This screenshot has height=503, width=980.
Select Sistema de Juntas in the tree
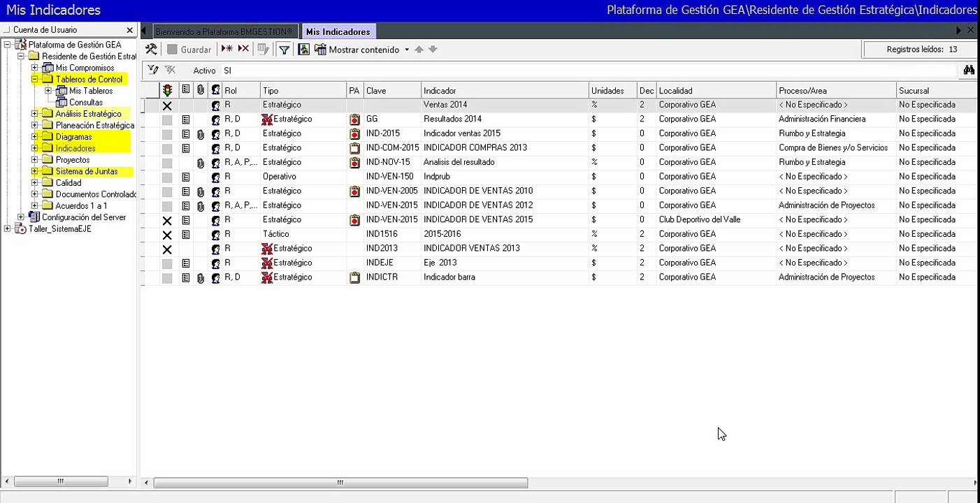click(87, 171)
